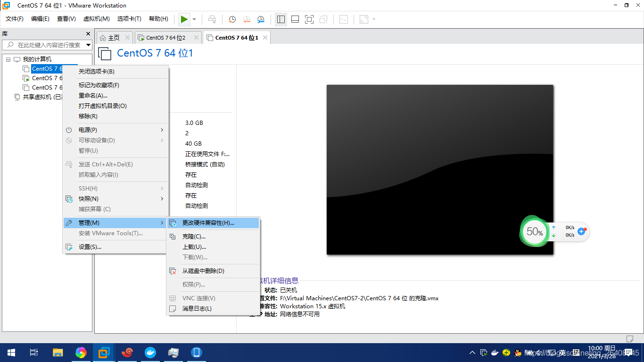
Task: Close the CentOS 7 64 位1 tab
Action: pyautogui.click(x=265, y=38)
